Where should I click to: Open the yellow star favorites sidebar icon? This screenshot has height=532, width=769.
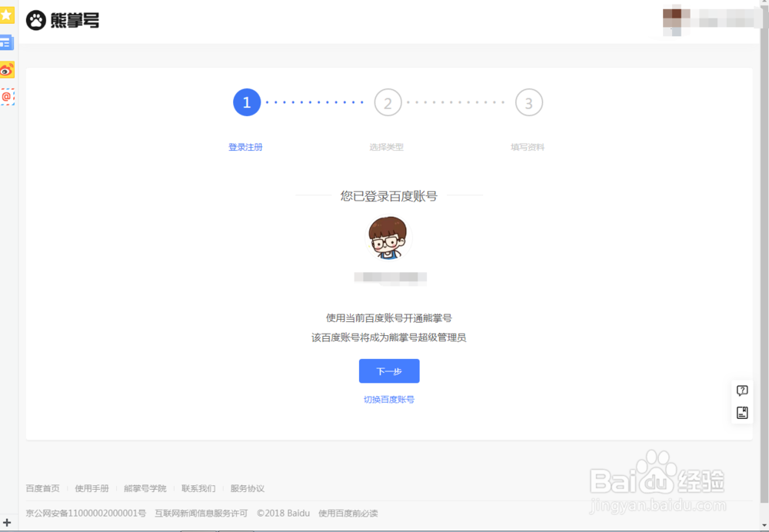(6, 15)
